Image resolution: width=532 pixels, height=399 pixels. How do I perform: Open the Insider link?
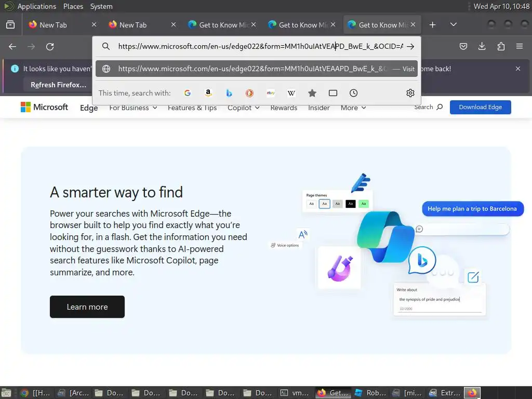click(319, 108)
